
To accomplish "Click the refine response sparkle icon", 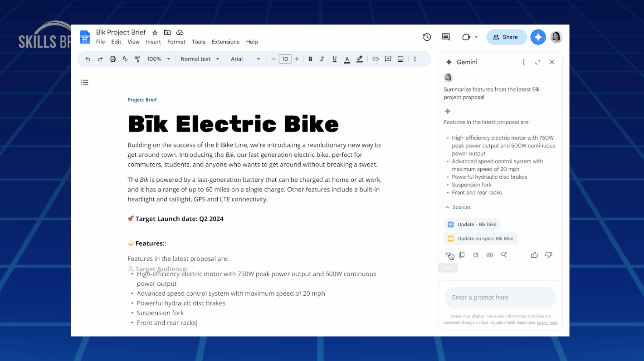I will coord(504,255).
